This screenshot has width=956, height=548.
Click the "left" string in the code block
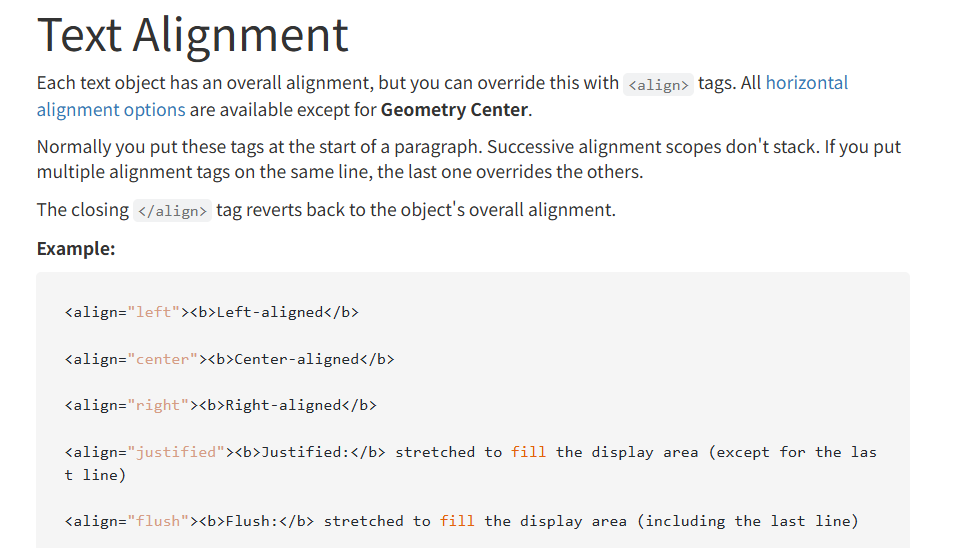coord(154,312)
